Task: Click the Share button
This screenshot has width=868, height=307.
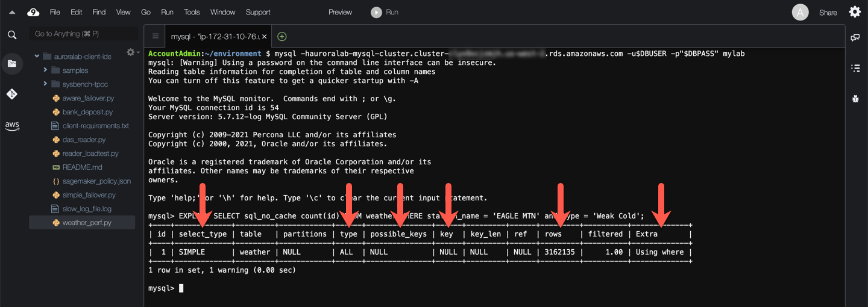Action: (828, 13)
